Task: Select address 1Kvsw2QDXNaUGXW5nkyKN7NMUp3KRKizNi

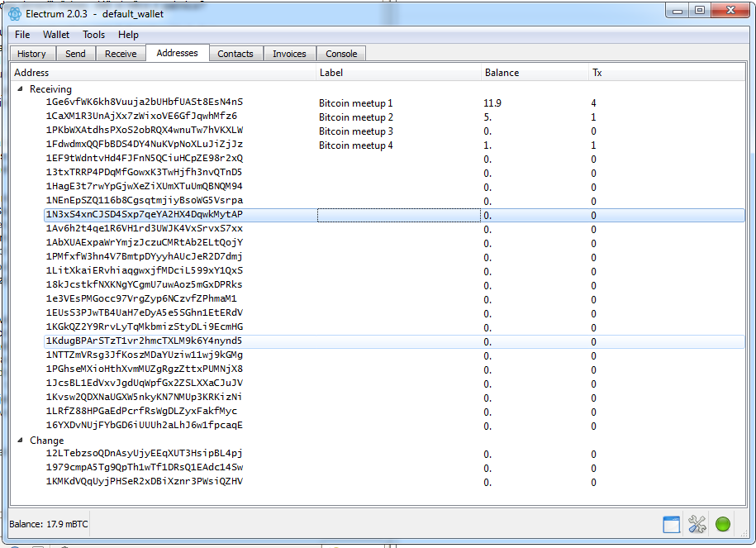Action: point(144,397)
